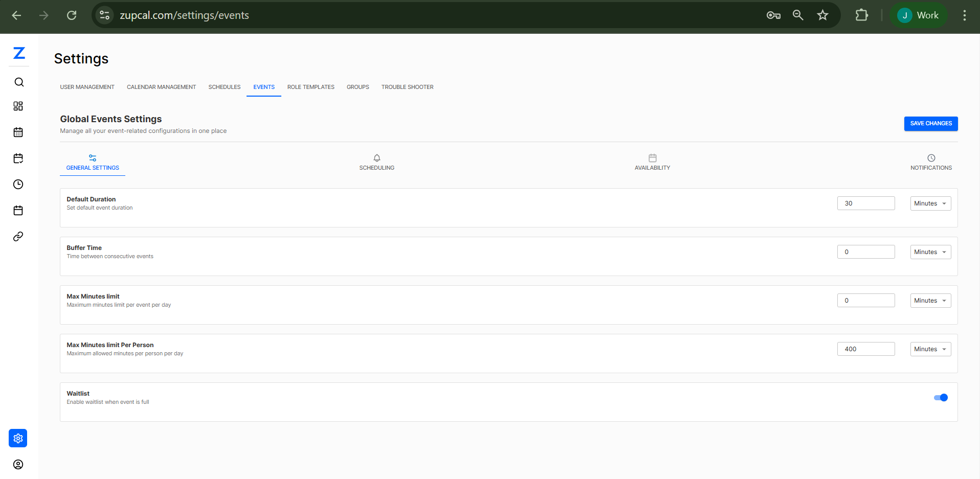Expand Default Duration unit dropdown
This screenshot has height=479, width=980.
point(930,203)
